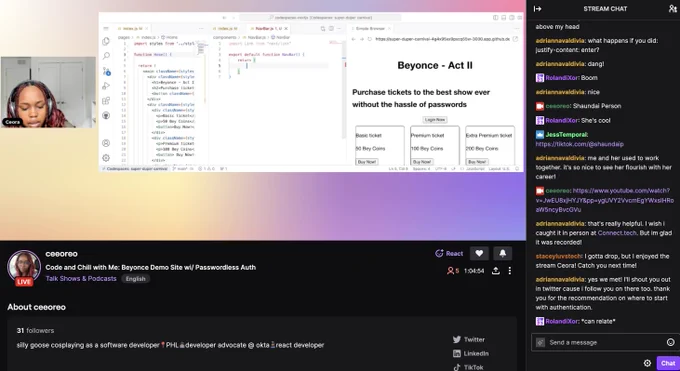The height and width of the screenshot is (371, 680).
Task: Click Buy Now under Premium ticket
Action: point(422,162)
